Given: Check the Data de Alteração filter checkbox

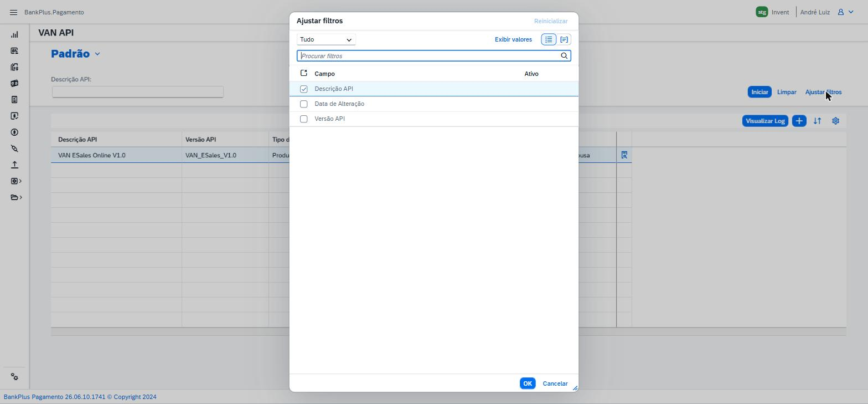Looking at the screenshot, I should pos(303,104).
